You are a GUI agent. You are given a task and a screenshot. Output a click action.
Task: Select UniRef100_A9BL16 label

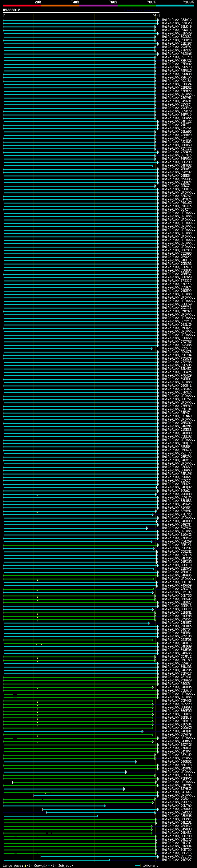click(177, 802)
